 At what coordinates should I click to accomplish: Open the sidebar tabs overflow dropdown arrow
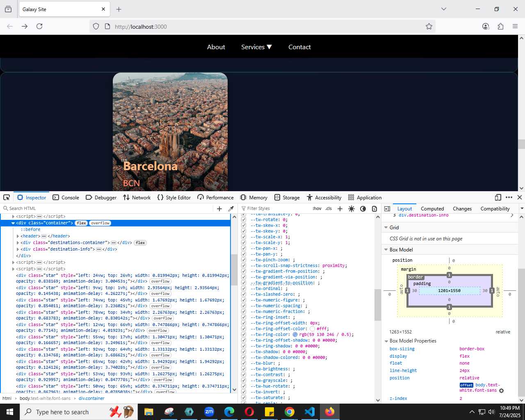(x=522, y=208)
